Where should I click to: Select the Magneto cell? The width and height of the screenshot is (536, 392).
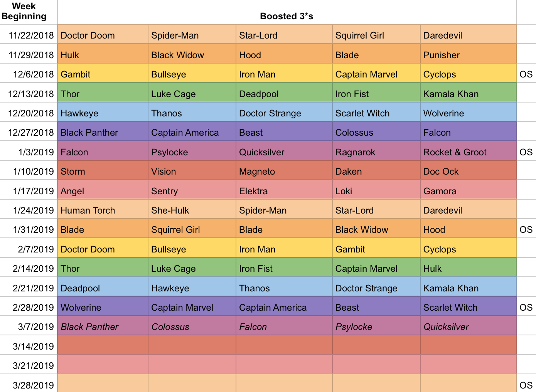point(284,170)
